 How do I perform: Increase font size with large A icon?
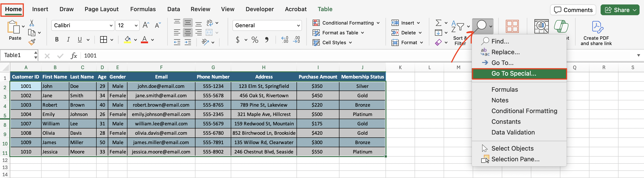click(146, 25)
